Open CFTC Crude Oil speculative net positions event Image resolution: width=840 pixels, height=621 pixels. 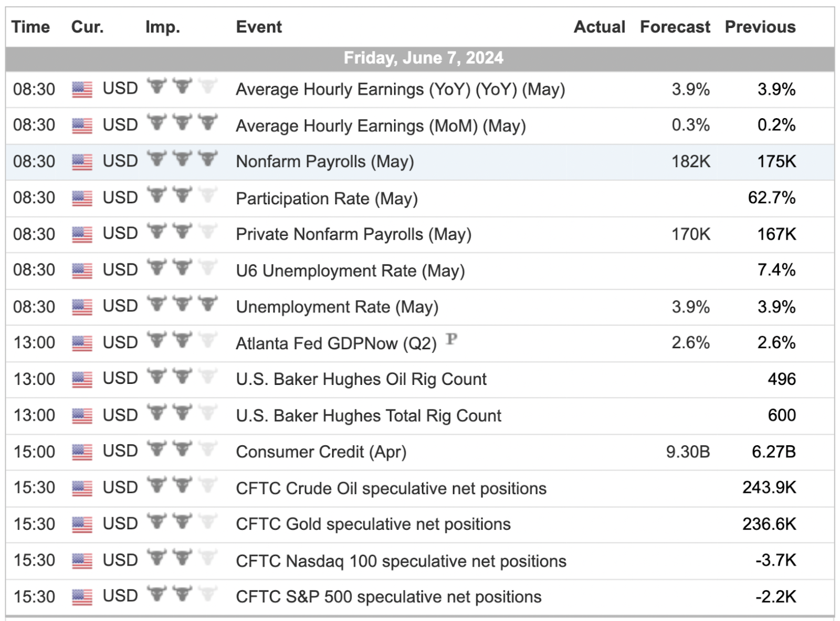tap(391, 488)
